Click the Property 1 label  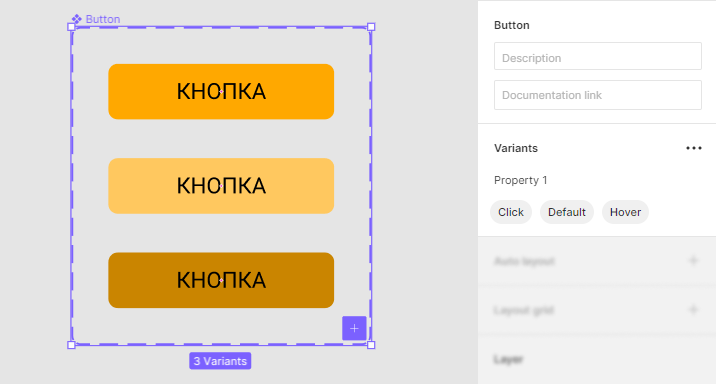[521, 180]
